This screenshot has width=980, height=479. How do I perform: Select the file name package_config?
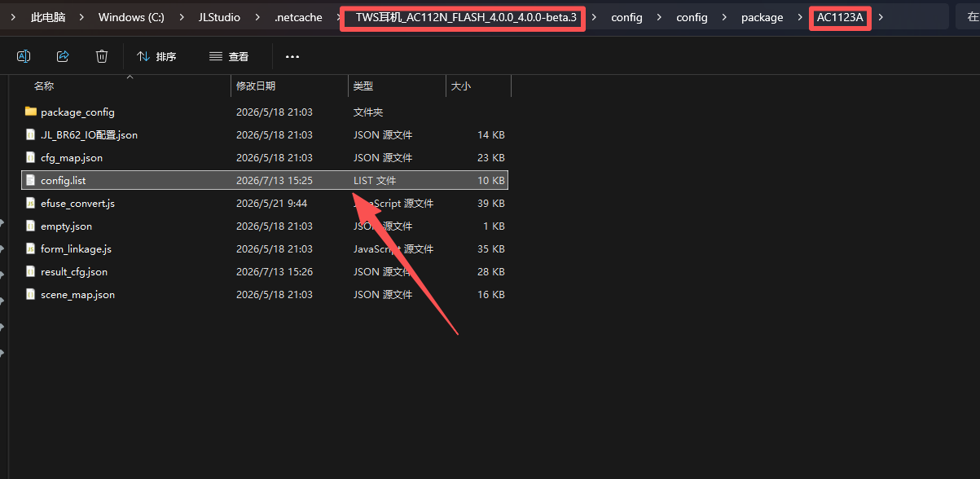pos(77,112)
